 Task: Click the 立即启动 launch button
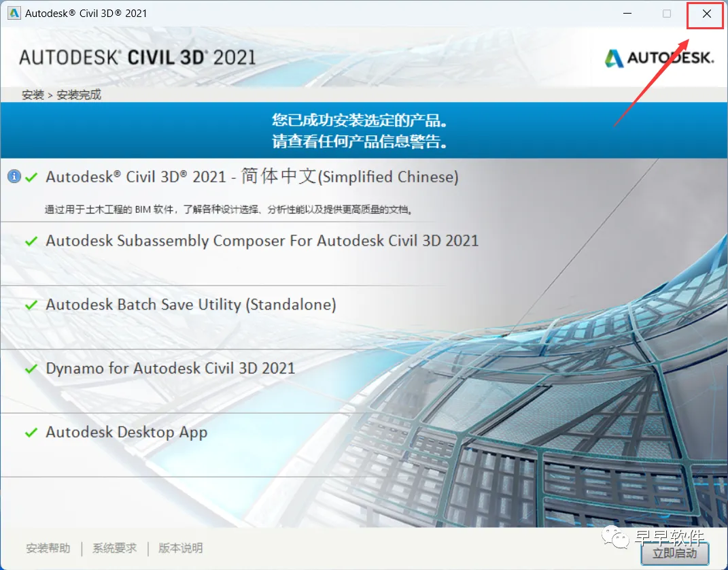[674, 553]
